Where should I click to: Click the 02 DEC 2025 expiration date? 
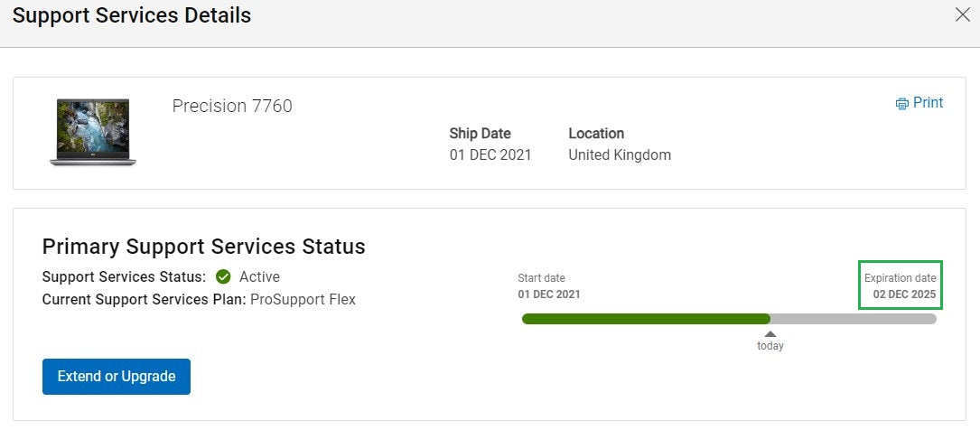[904, 294]
